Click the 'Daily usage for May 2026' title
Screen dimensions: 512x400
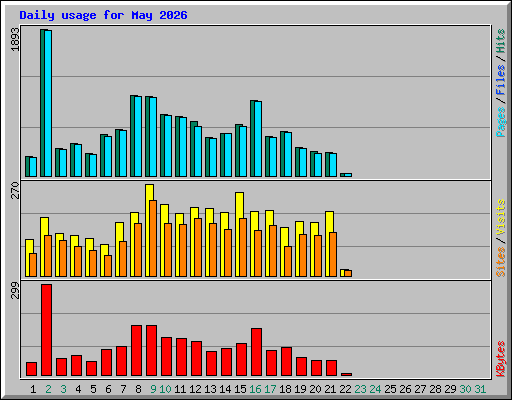click(103, 15)
